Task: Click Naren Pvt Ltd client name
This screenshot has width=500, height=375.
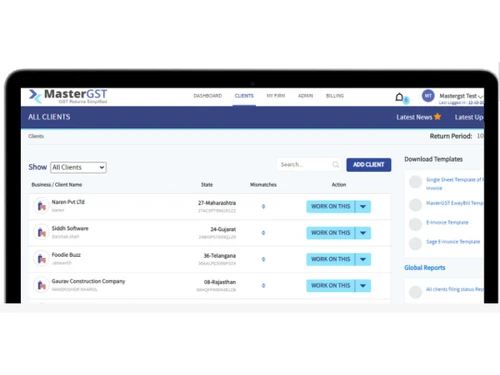Action: pyautogui.click(x=68, y=202)
